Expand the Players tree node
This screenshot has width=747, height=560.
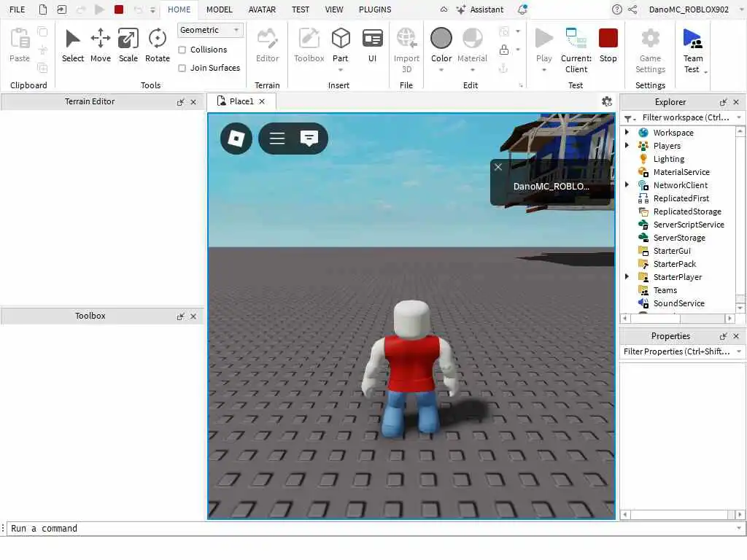[x=627, y=146]
